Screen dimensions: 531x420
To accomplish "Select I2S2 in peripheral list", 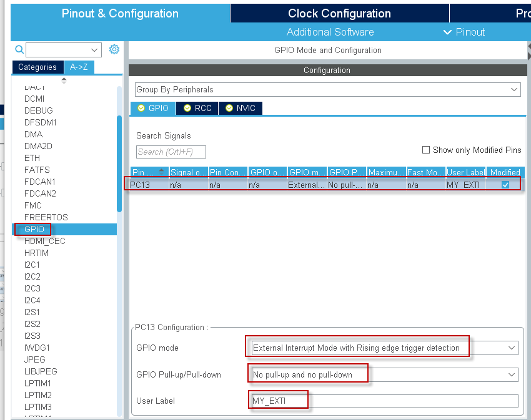I will point(32,324).
